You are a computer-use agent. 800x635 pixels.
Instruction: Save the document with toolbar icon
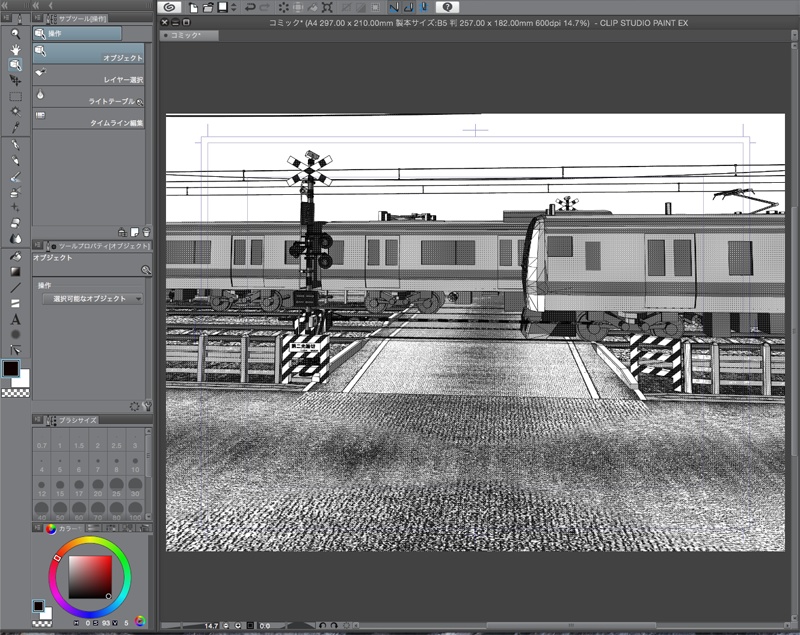tap(222, 7)
